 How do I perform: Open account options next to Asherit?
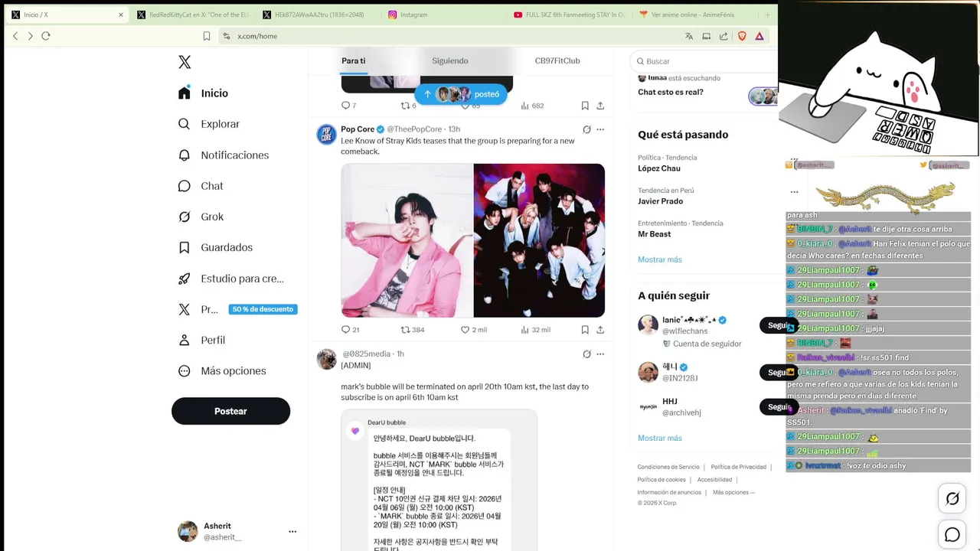(x=292, y=531)
